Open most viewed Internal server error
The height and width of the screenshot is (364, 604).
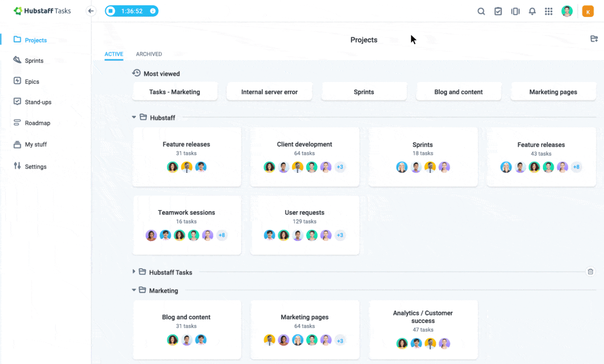270,92
